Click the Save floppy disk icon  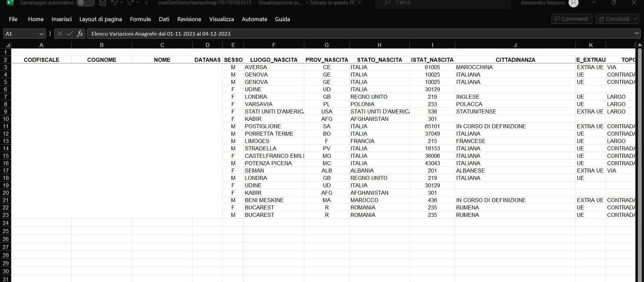click(x=103, y=3)
